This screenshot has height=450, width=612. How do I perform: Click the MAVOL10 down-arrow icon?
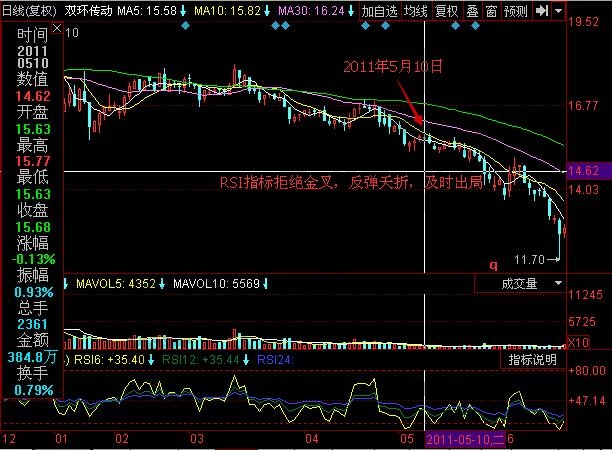(x=267, y=284)
